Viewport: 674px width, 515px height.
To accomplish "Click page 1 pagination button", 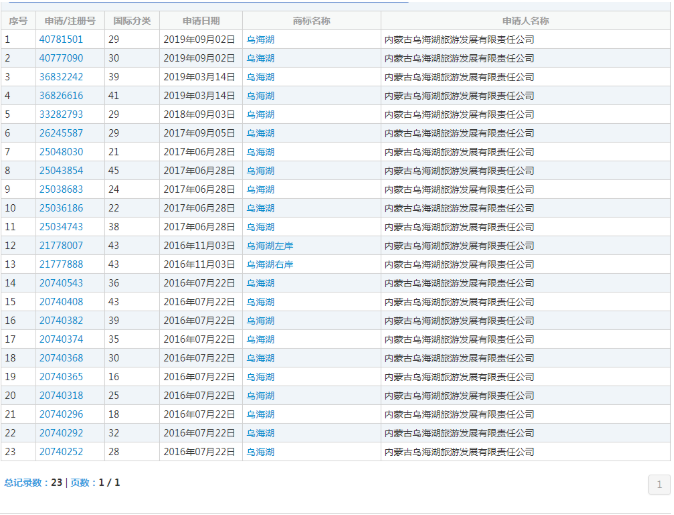I will [658, 485].
